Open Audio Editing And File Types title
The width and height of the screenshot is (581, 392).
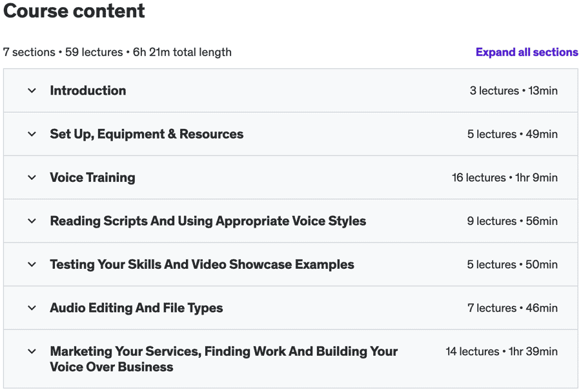[136, 308]
